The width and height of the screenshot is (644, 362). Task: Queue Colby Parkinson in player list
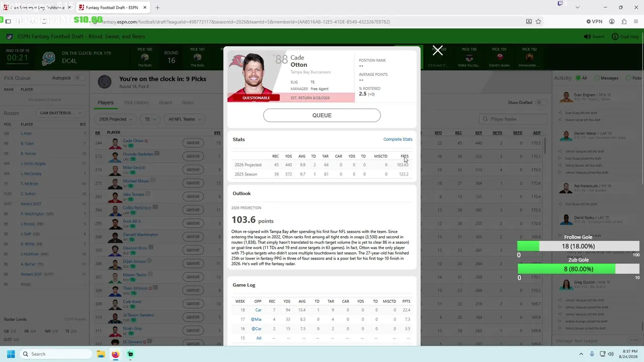click(x=193, y=210)
